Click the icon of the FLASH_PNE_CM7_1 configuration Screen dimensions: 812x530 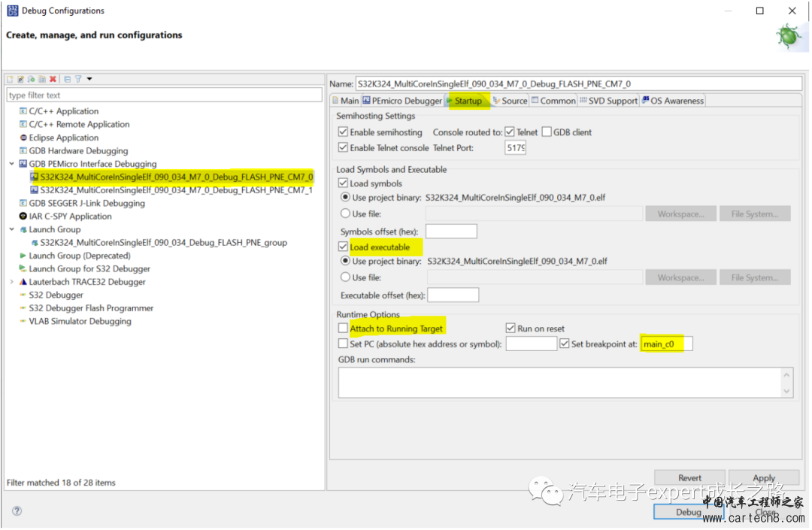34,190
